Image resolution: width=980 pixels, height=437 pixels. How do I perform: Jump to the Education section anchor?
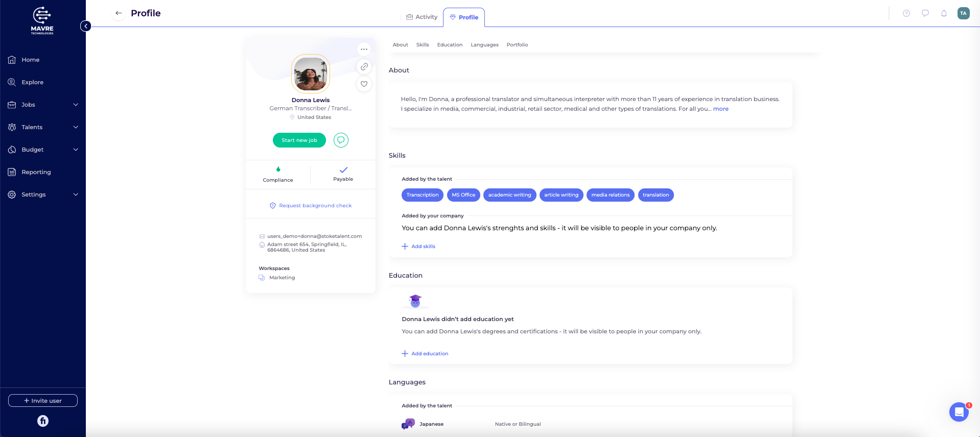[450, 45]
